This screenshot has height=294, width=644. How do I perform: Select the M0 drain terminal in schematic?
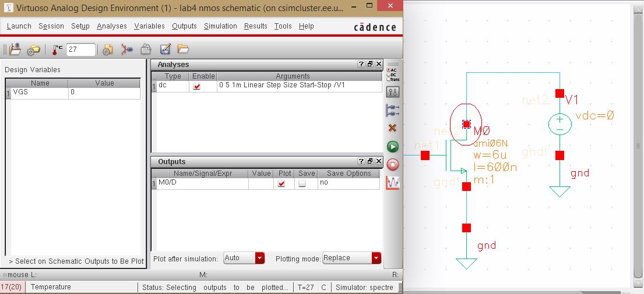click(x=466, y=124)
